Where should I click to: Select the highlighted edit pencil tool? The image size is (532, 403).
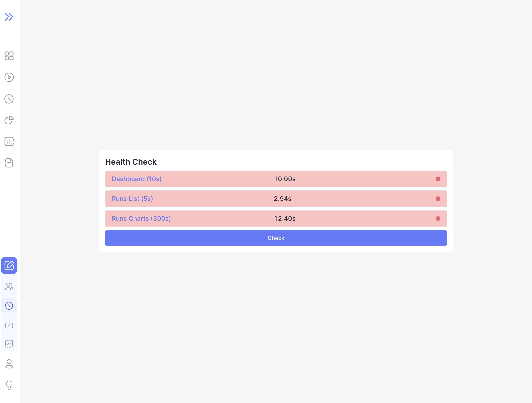pos(9,265)
